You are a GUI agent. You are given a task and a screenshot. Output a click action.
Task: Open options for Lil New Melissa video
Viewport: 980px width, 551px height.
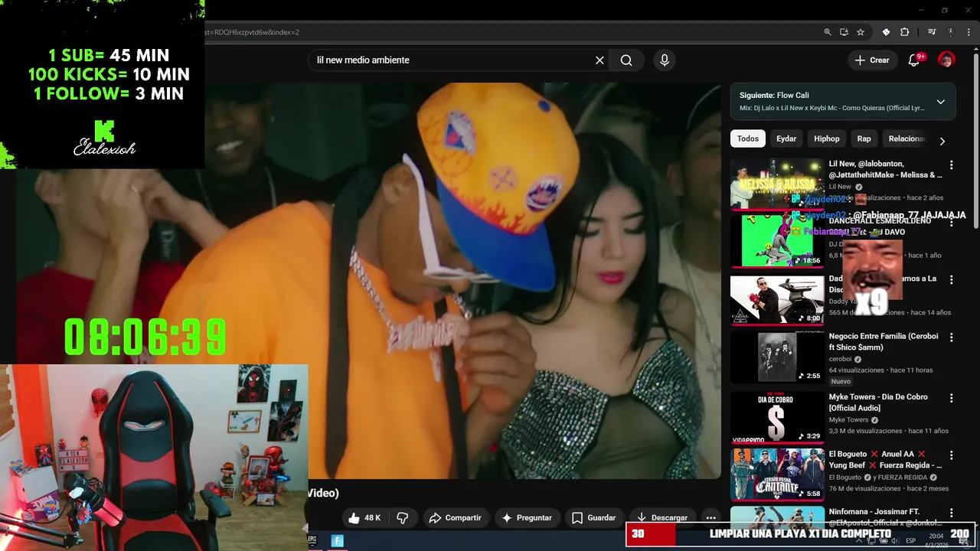[952, 165]
